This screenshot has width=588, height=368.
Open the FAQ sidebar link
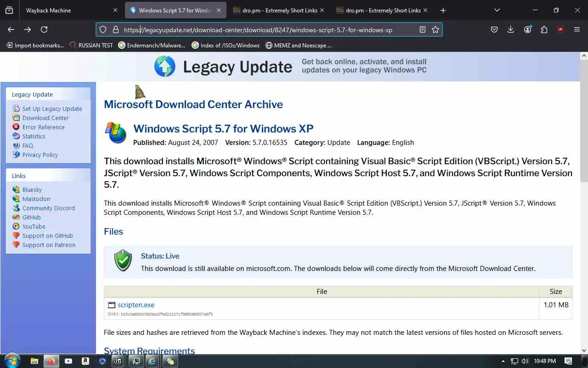28,145
